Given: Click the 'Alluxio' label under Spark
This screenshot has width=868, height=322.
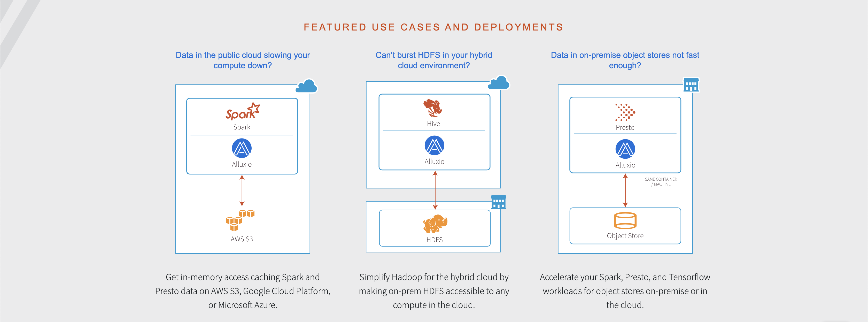Looking at the screenshot, I should click(242, 164).
